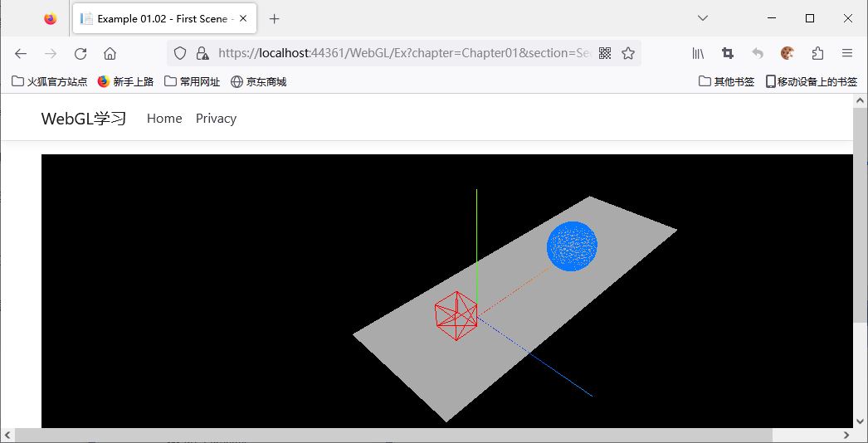Click the horizontal scrollbar right arrow
Image resolution: width=868 pixels, height=443 pixels.
(x=846, y=436)
